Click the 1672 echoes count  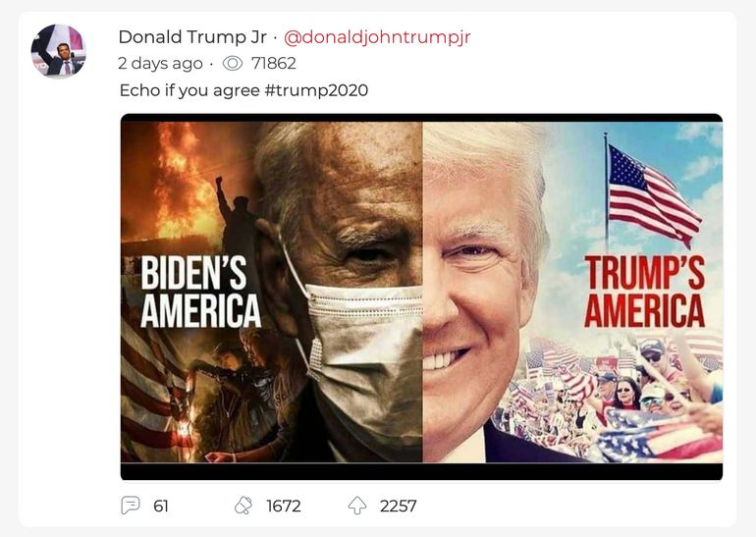click(284, 506)
